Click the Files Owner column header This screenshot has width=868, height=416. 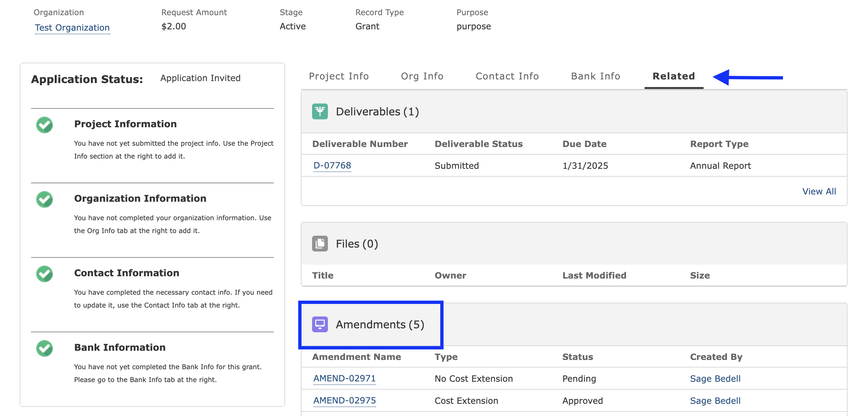click(x=450, y=276)
